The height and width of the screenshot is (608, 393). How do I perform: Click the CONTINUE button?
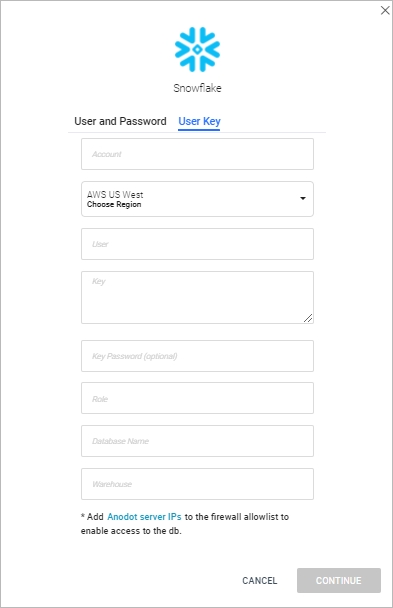tap(339, 580)
